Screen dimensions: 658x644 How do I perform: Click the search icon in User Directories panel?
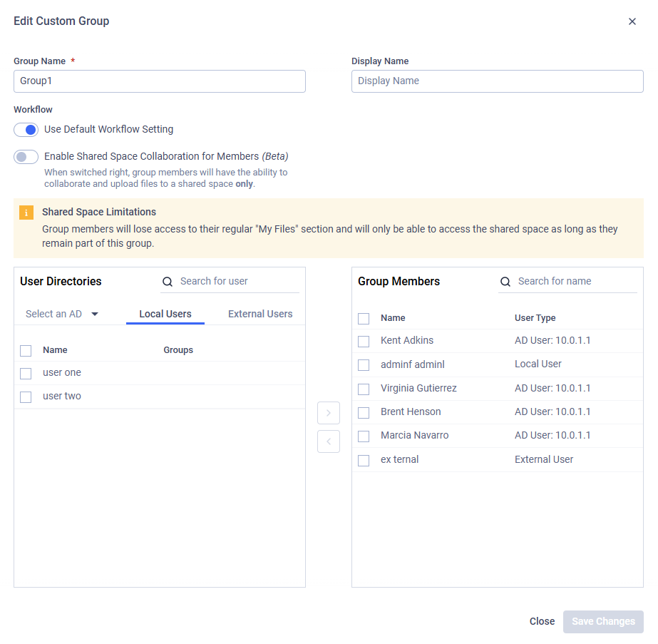(x=167, y=281)
